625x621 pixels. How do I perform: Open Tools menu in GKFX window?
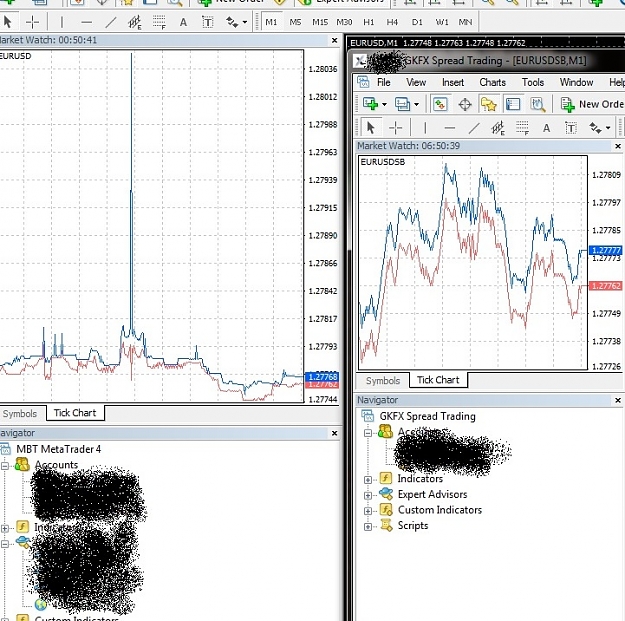[x=533, y=82]
